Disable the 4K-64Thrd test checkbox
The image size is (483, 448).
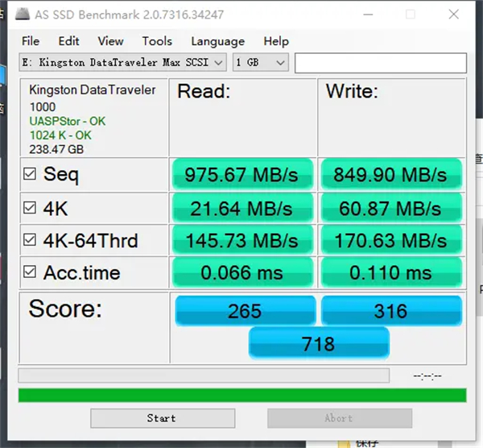[x=30, y=239]
